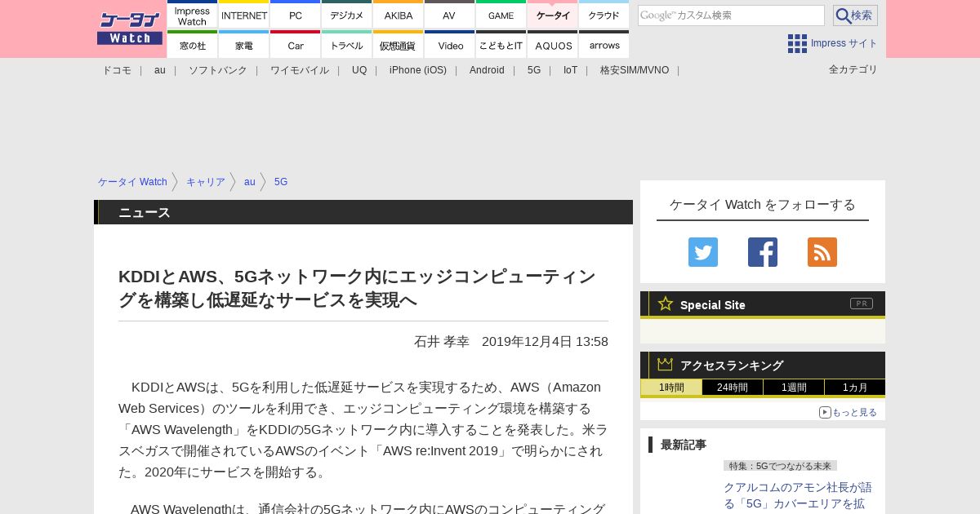Select the 24時間 ranking tab
This screenshot has width=980, height=514.
(733, 388)
